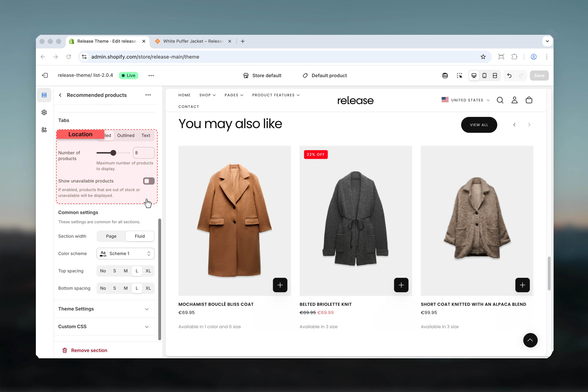Click the back to top arrow button
The height and width of the screenshot is (392, 588).
tap(530, 340)
